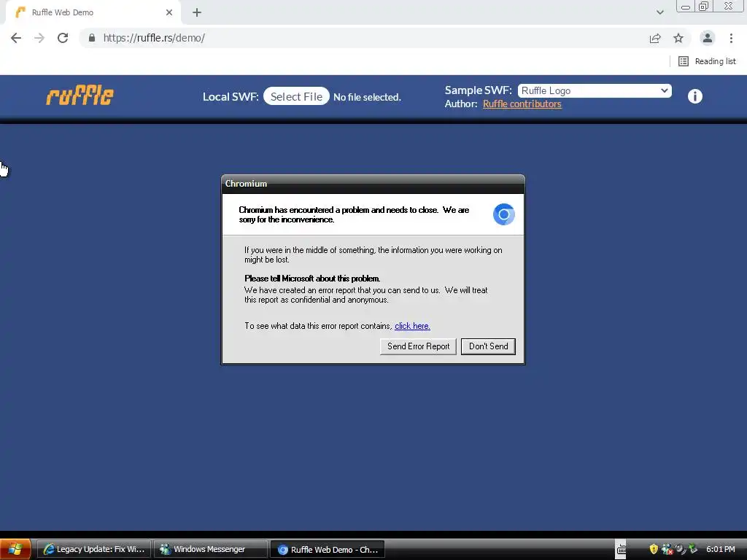Image resolution: width=747 pixels, height=560 pixels.
Task: Click the Ruffle logo in the header
Action: [80, 96]
